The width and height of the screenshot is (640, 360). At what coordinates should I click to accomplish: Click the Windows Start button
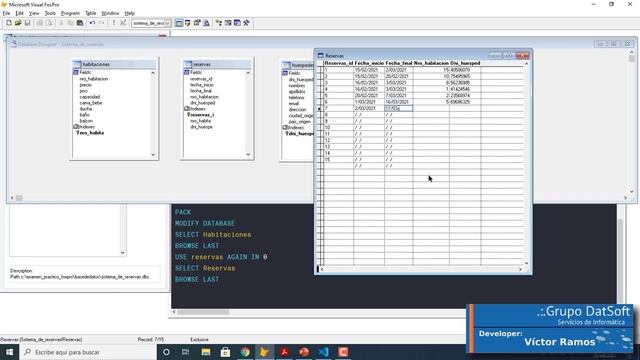(9, 352)
